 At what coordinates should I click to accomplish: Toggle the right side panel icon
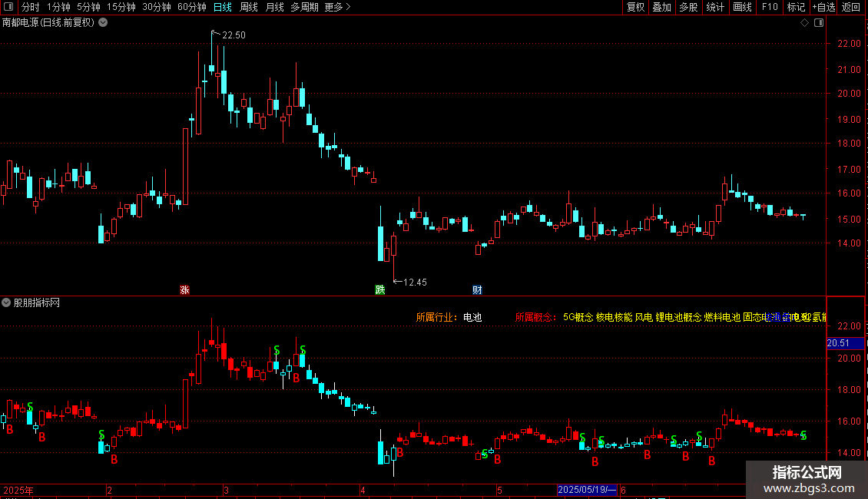819,23
